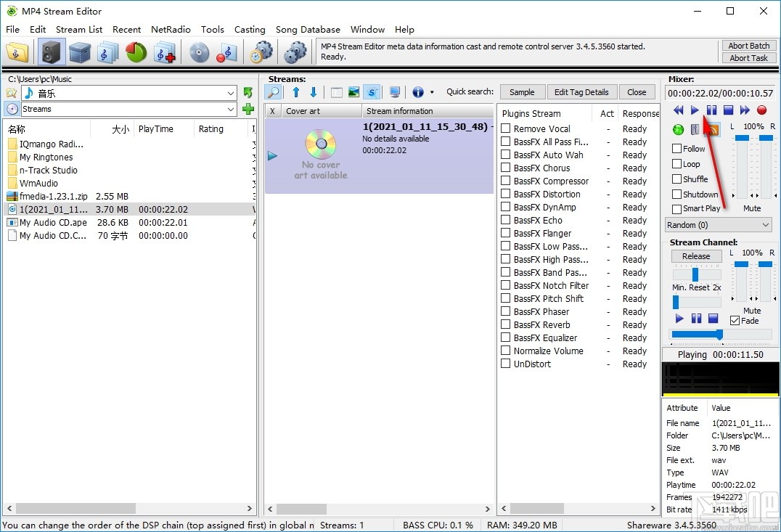This screenshot has width=781, height=532.
Task: Click the settings gears icon on toolbar
Action: (295, 52)
